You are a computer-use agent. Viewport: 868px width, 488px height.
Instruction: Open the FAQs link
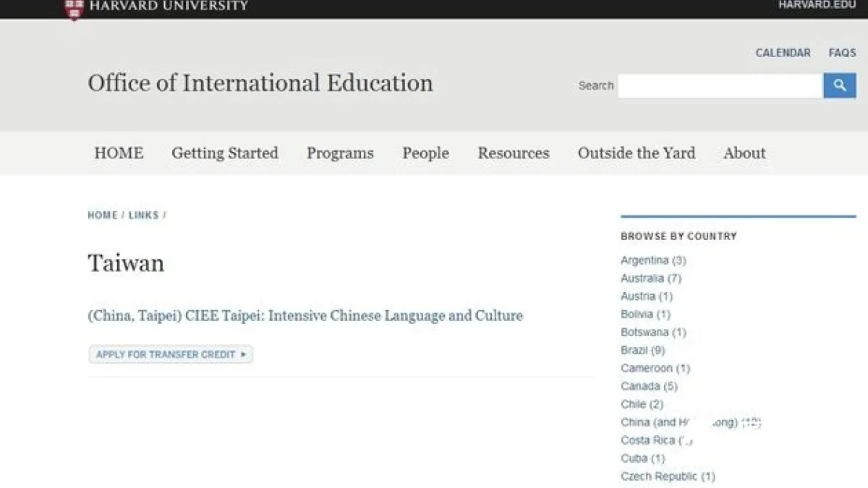(x=842, y=53)
